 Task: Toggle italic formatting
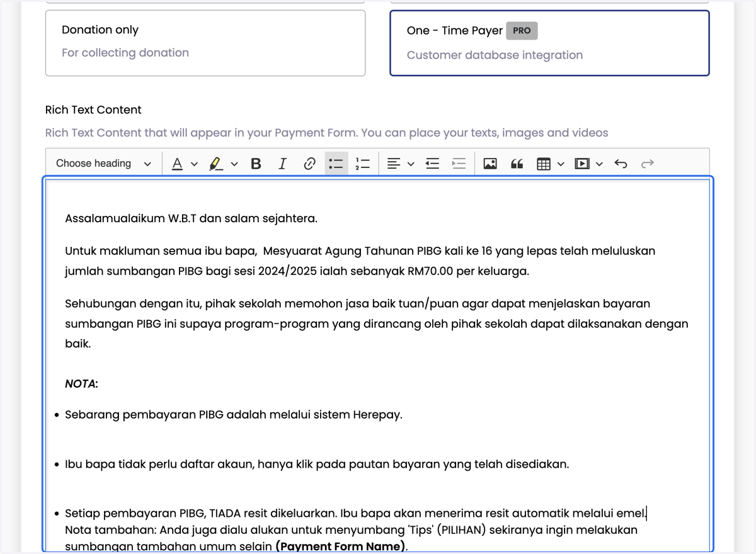(282, 164)
